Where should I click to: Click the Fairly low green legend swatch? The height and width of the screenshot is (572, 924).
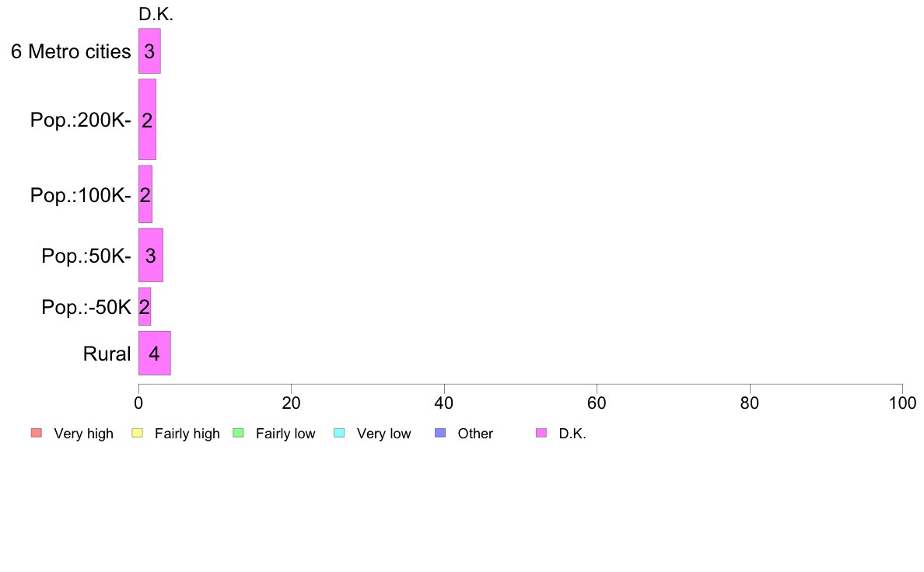(239, 433)
